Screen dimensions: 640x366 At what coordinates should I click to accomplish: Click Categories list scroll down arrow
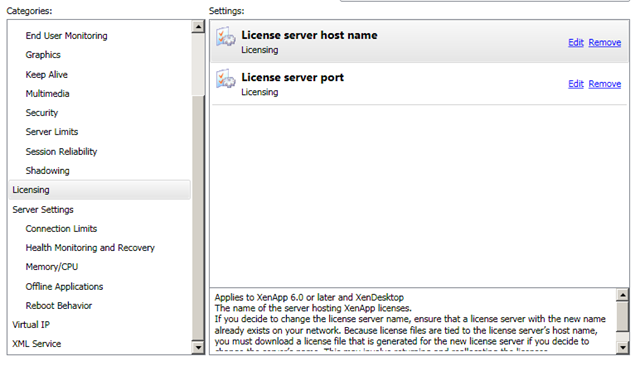coord(198,348)
